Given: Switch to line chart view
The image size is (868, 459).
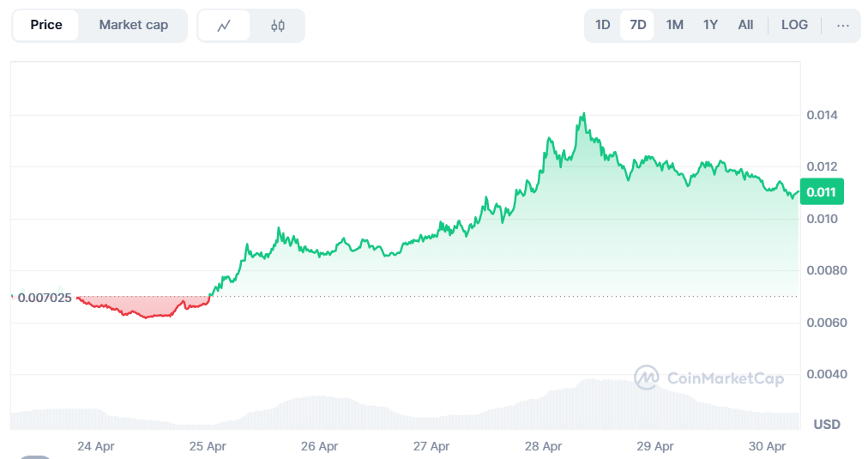Looking at the screenshot, I should pyautogui.click(x=224, y=26).
